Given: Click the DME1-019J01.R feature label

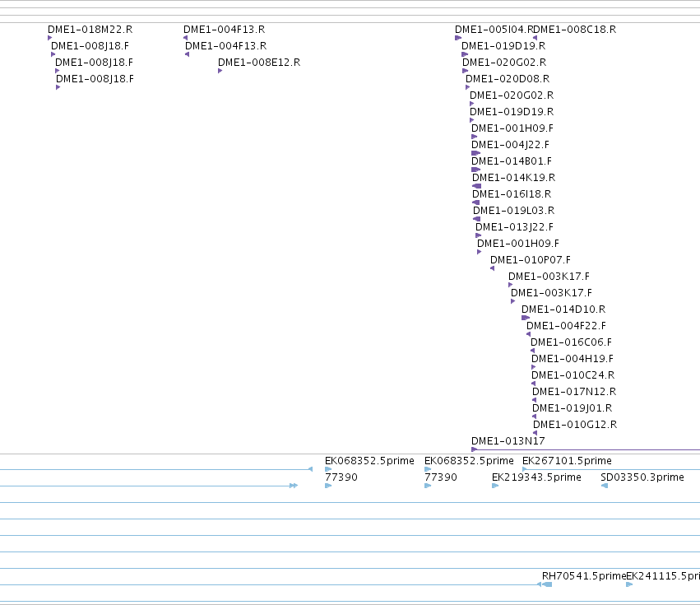Looking at the screenshot, I should pyautogui.click(x=573, y=408).
